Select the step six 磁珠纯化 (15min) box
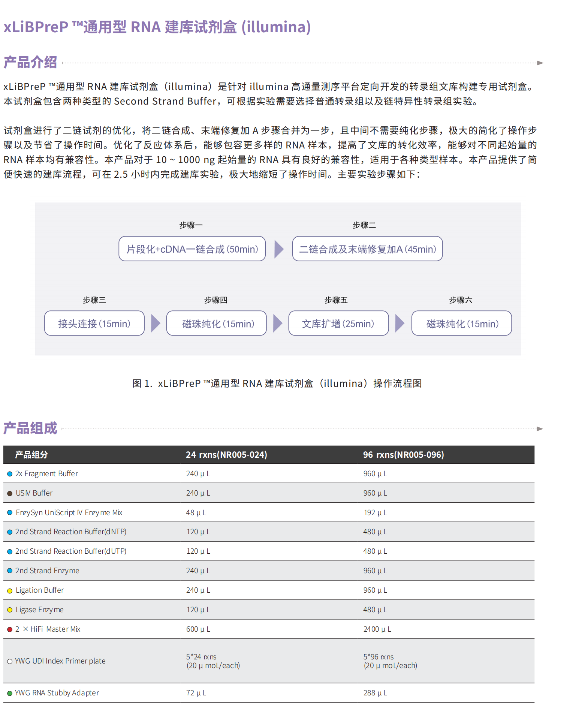This screenshot has height=716, width=588. (x=461, y=323)
